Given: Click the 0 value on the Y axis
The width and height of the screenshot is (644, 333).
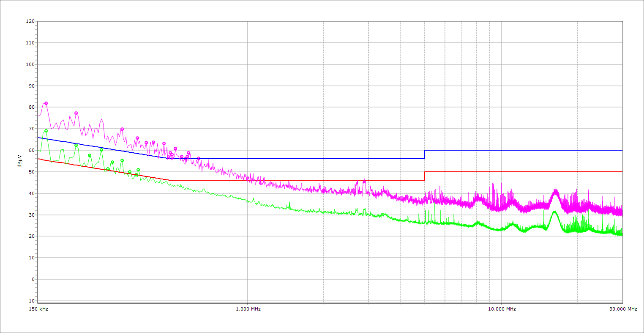Looking at the screenshot, I should 33,279.
